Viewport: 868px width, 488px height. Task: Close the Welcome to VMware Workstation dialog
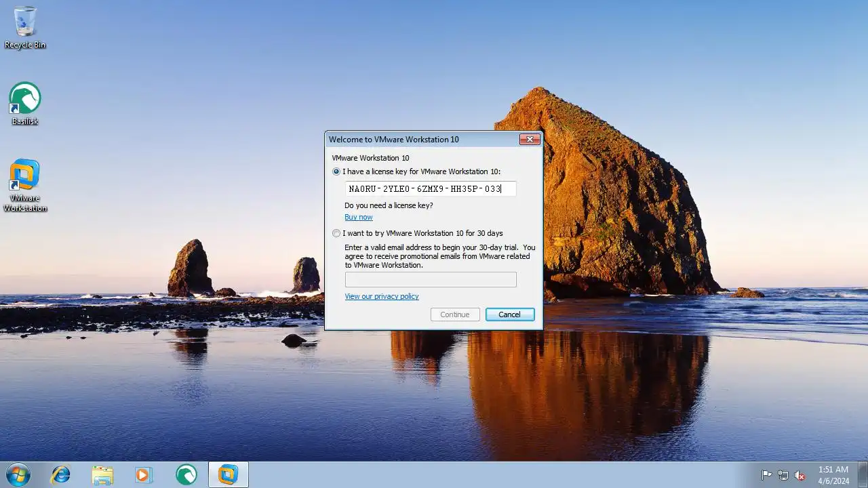click(x=530, y=139)
